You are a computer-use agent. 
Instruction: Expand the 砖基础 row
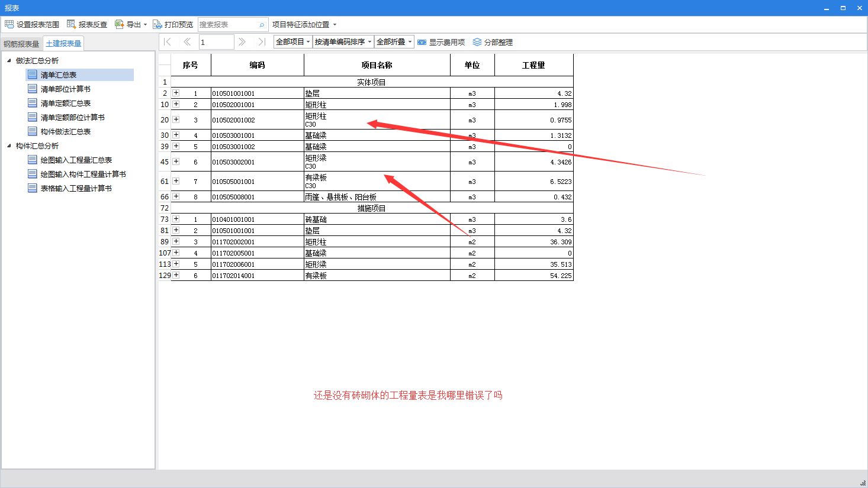[x=176, y=219]
